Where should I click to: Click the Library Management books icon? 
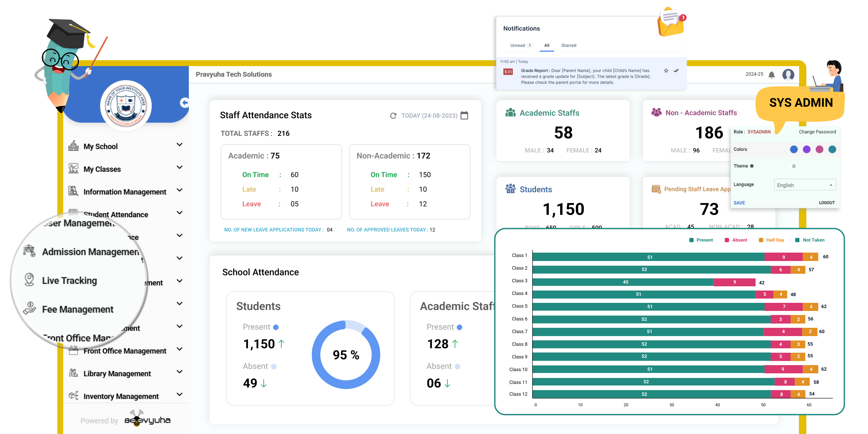click(x=73, y=373)
